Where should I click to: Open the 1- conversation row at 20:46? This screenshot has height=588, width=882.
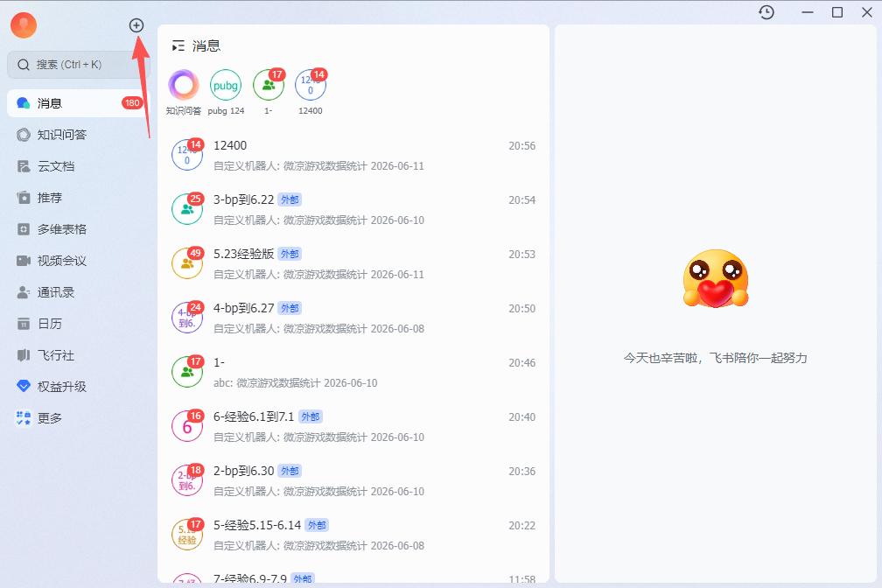[353, 373]
